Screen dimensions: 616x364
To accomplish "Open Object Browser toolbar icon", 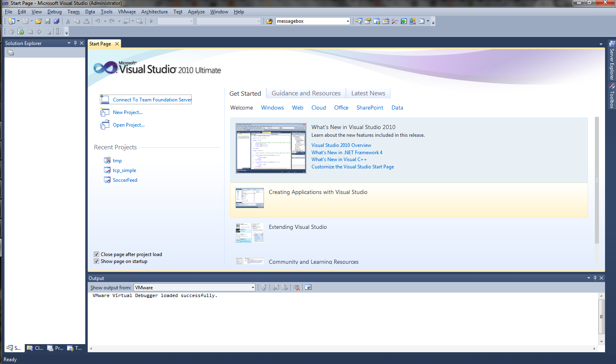I will tap(386, 21).
